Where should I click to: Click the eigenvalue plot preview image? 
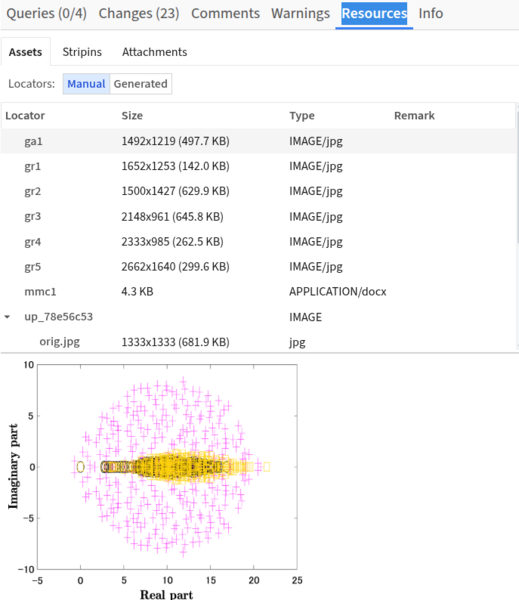[156, 477]
